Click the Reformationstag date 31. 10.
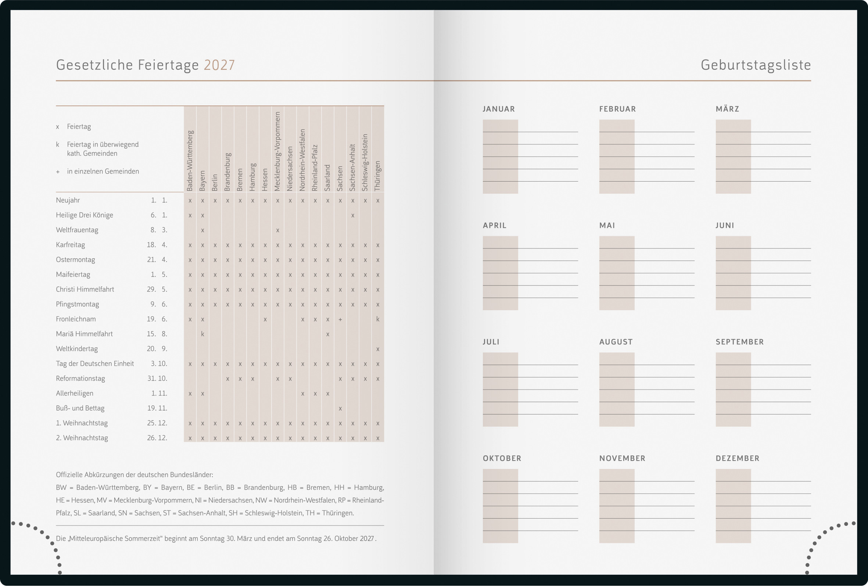This screenshot has height=588, width=868. 157,379
